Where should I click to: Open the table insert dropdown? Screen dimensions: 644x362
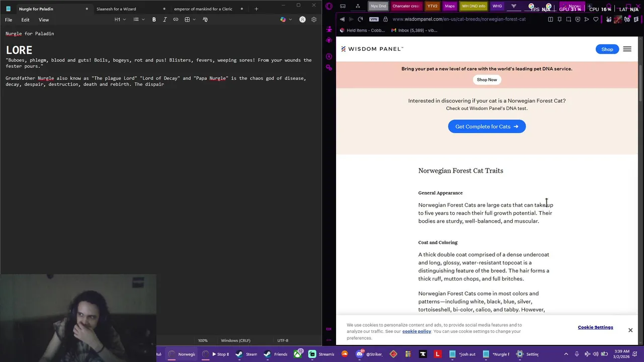click(190, 20)
